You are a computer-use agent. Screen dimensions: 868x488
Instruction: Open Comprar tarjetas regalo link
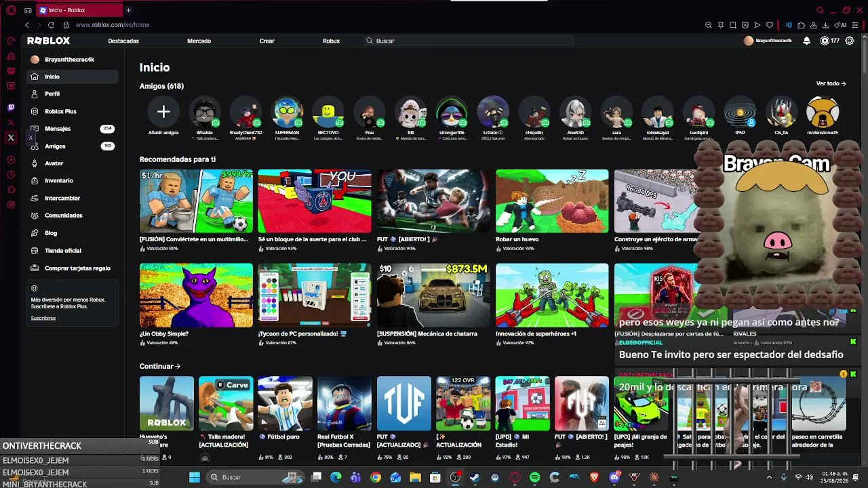(73, 268)
